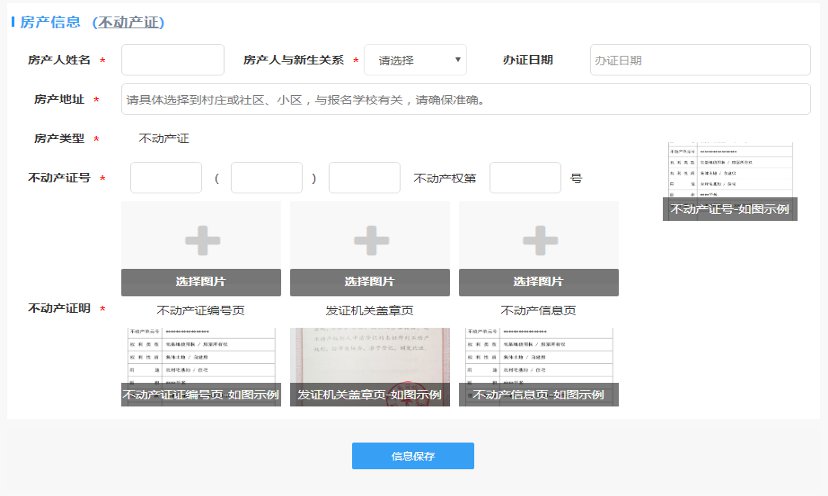Click the 房产地址 input field

coord(465,99)
